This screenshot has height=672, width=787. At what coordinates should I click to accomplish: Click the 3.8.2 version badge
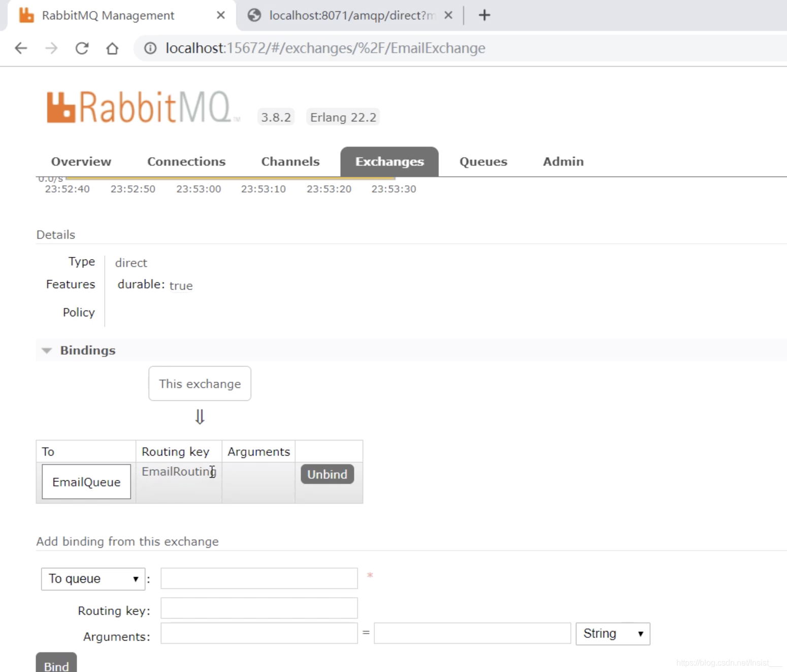(x=276, y=117)
